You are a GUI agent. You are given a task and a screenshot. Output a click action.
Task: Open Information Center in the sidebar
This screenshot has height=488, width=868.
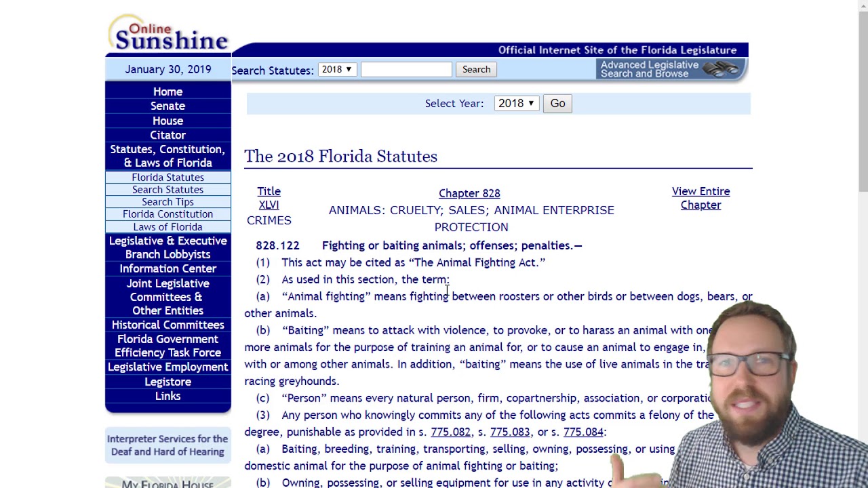tap(167, 268)
